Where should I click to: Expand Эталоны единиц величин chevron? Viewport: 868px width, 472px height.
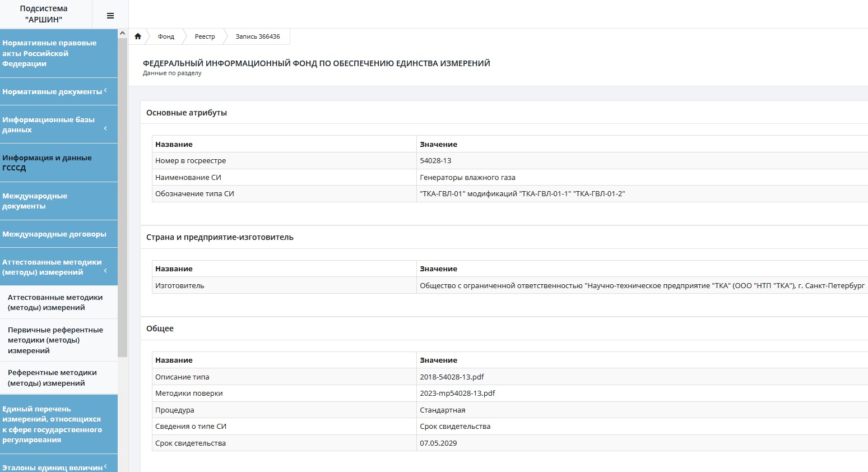coord(105,466)
